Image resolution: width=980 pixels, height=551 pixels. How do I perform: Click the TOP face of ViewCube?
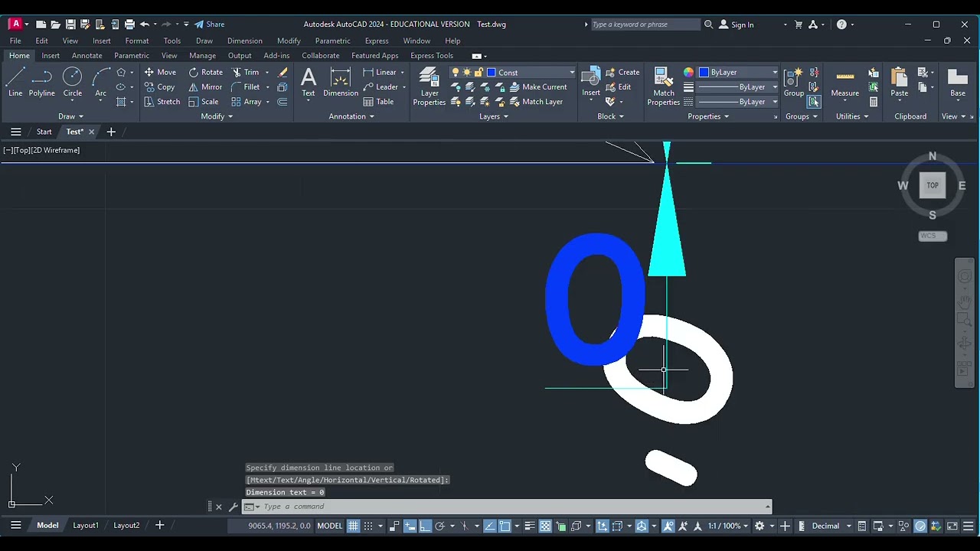[x=933, y=185]
